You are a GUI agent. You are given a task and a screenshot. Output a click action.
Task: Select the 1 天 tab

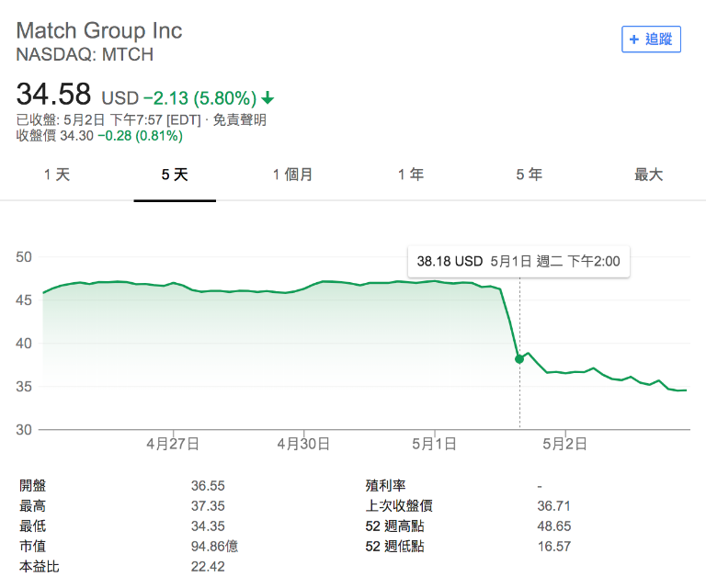[x=57, y=175]
